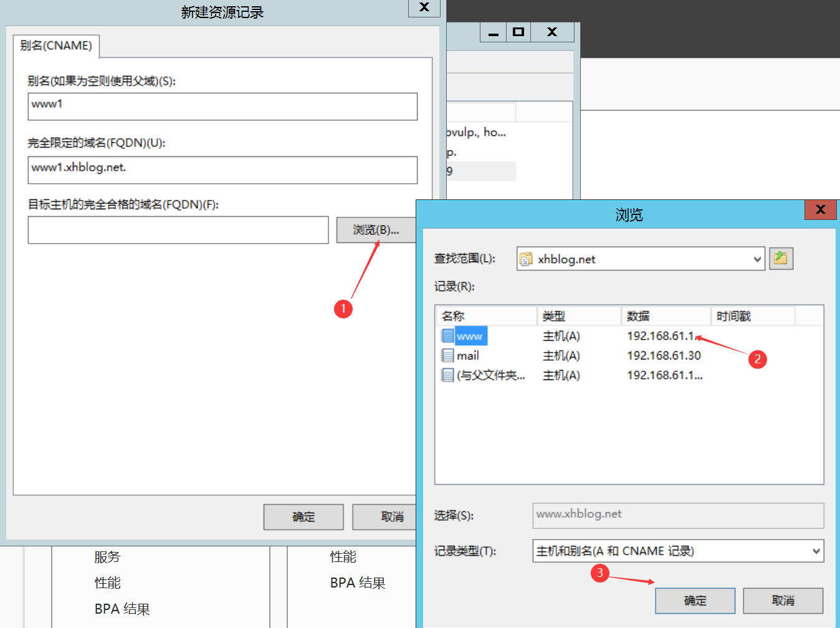Click 性能 in the left background panel
This screenshot has width=840, height=628.
pos(107,583)
